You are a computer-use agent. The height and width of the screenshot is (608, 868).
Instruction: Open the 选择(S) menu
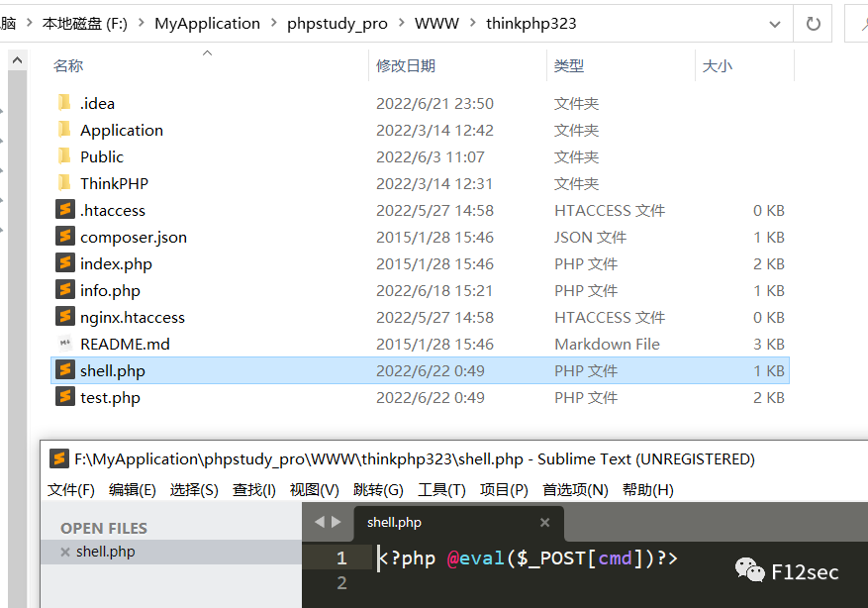pyautogui.click(x=194, y=489)
